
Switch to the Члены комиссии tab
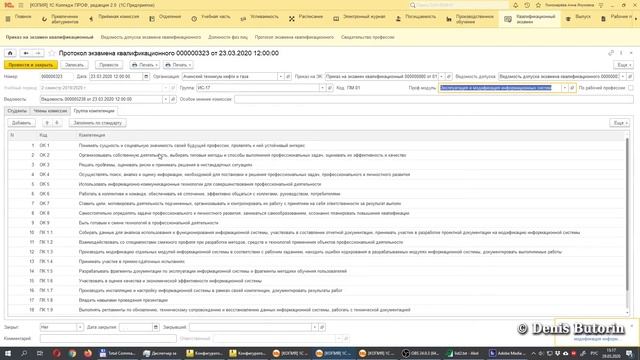50,111
